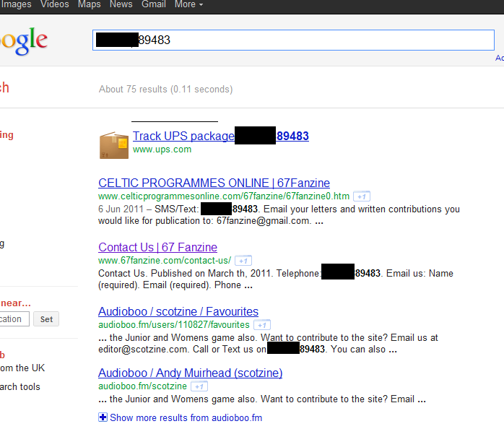Open CELTIC PROGRAMMES ONLINE 67Fanzine result
The width and height of the screenshot is (504, 429).
point(214,183)
